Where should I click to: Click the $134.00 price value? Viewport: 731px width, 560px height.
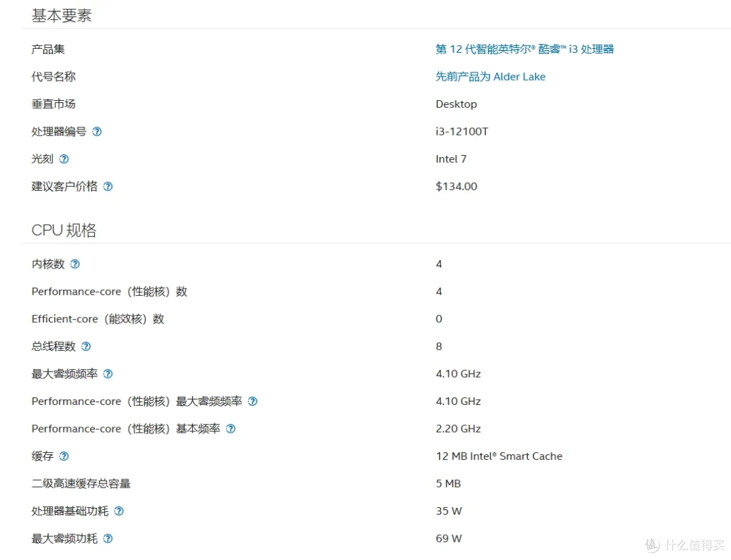(456, 186)
